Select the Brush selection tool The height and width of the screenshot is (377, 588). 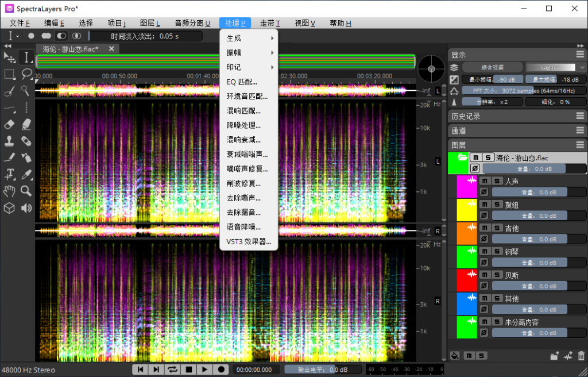point(9,90)
